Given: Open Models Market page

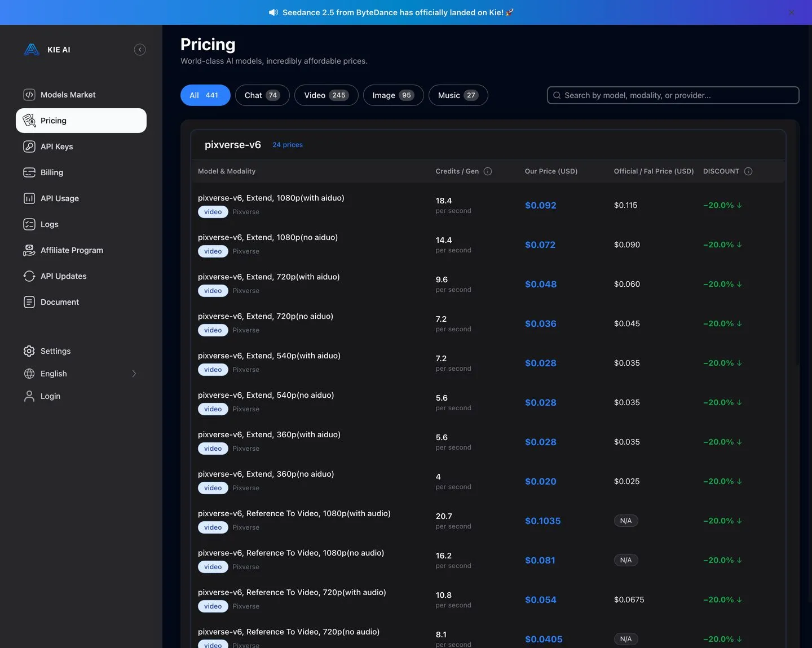Looking at the screenshot, I should coord(81,95).
